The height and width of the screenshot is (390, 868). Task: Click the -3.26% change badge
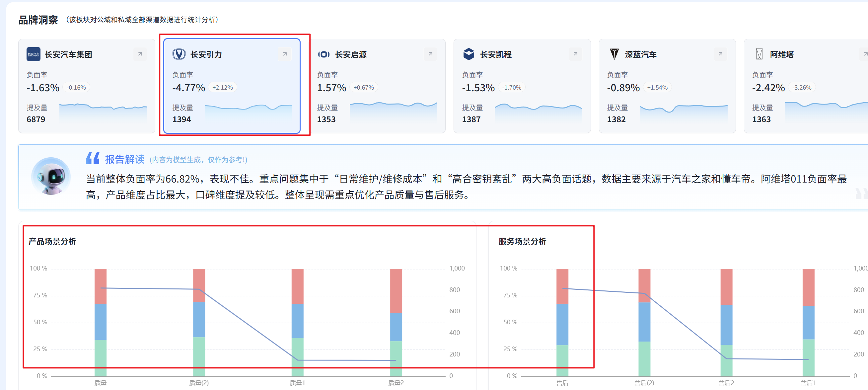[x=802, y=88]
